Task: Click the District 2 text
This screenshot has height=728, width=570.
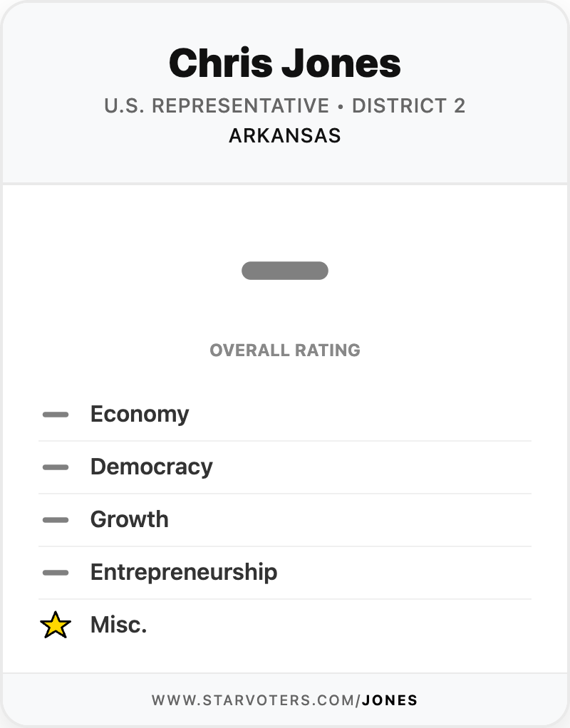Action: [408, 106]
